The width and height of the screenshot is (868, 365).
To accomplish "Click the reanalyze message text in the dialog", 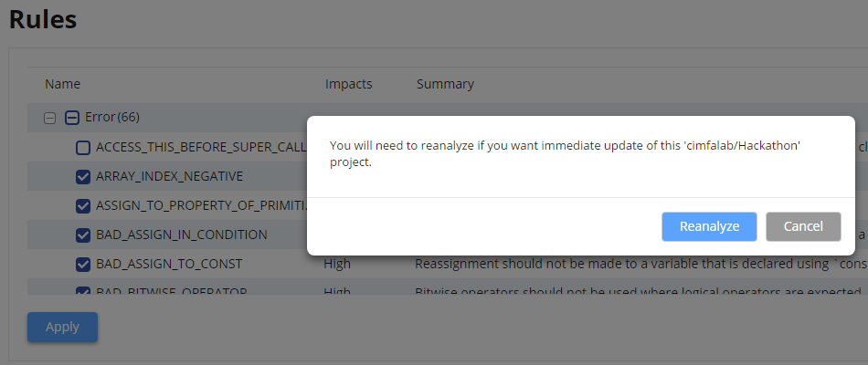I will [x=566, y=154].
